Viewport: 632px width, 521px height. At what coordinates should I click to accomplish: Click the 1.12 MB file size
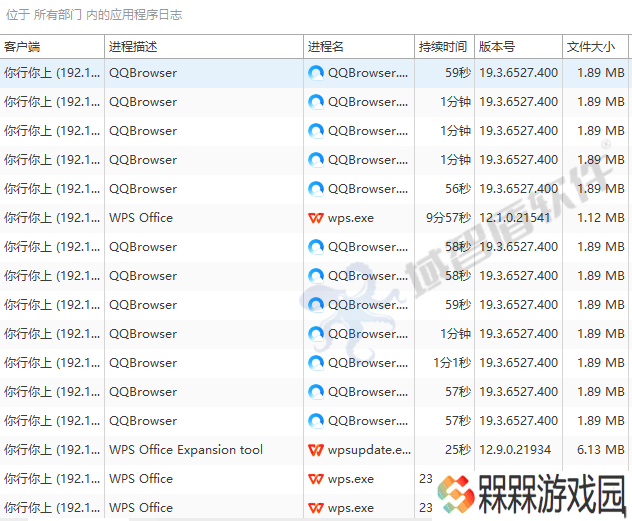click(x=601, y=218)
